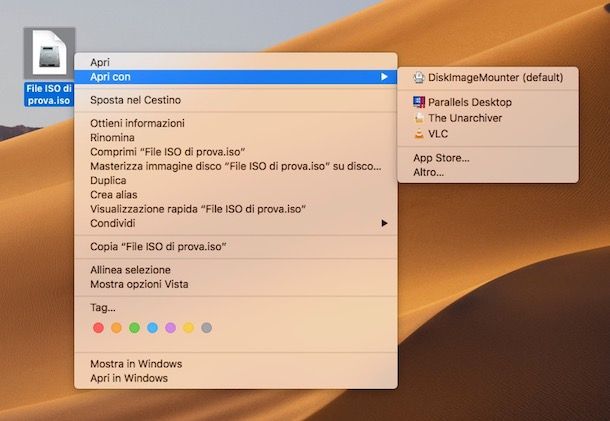Image resolution: width=610 pixels, height=421 pixels.
Task: Open with DiskImageMounter (default)
Action: point(488,77)
